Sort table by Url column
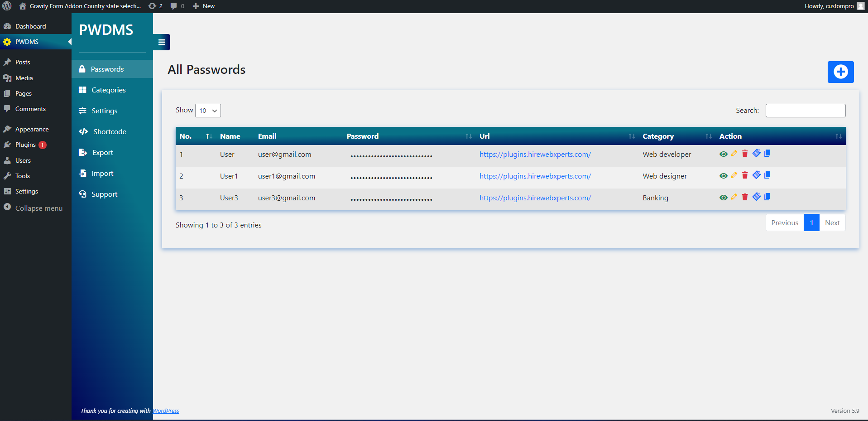This screenshot has height=421, width=868. tap(557, 136)
